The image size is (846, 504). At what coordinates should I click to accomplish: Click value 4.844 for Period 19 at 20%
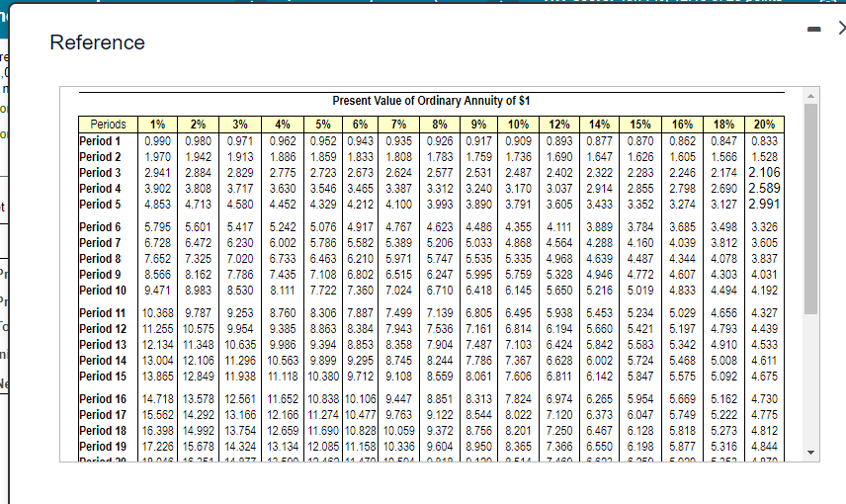(764, 447)
